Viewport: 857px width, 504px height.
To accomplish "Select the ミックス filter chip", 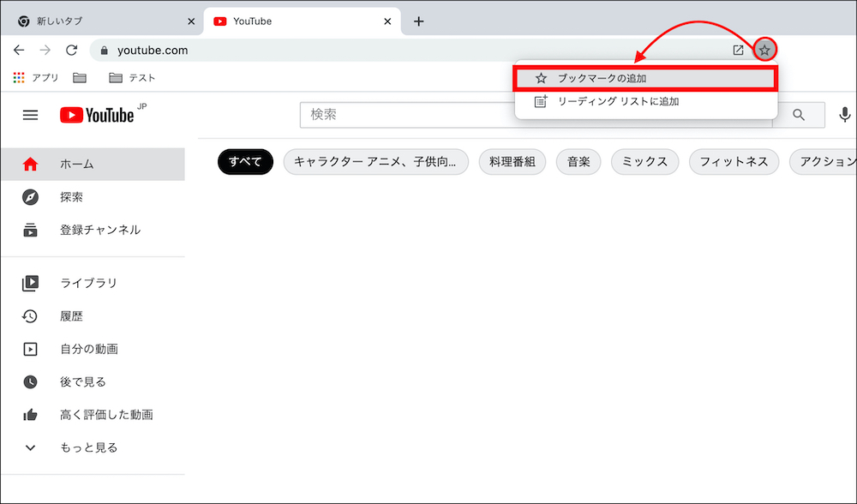I will point(645,162).
